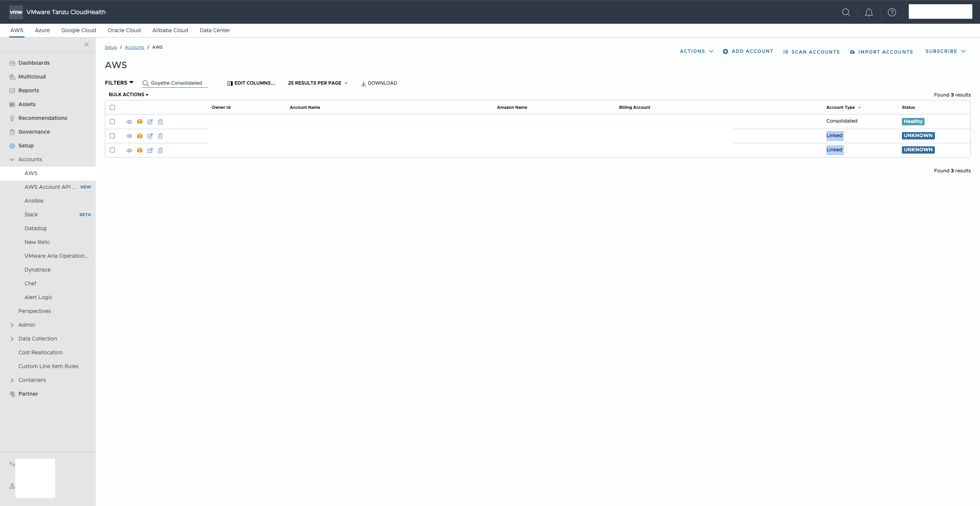The height and width of the screenshot is (506, 980).
Task: Follow the Accounts breadcrumb link
Action: point(134,47)
